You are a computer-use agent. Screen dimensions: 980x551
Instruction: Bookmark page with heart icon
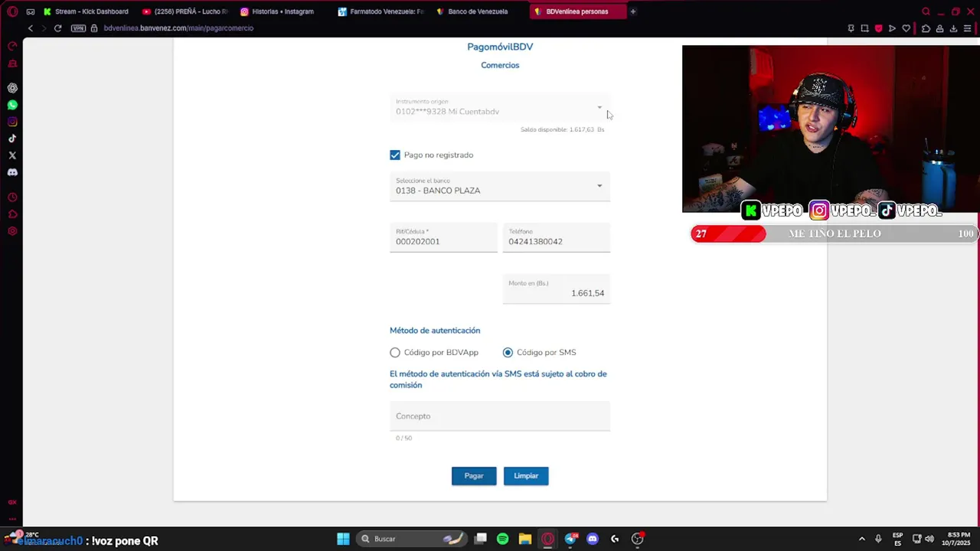906,28
